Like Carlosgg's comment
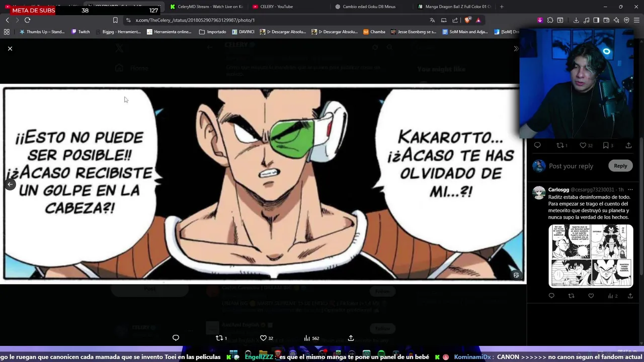 pyautogui.click(x=591, y=296)
